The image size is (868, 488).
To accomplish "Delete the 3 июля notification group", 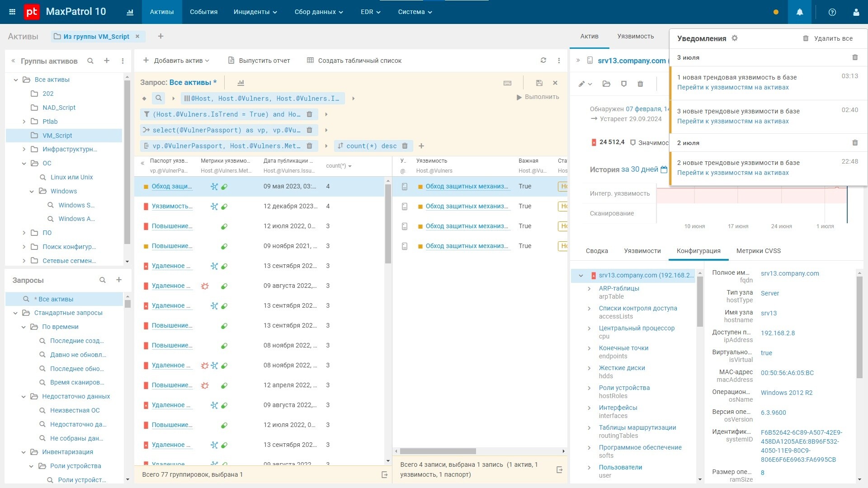I will [855, 57].
